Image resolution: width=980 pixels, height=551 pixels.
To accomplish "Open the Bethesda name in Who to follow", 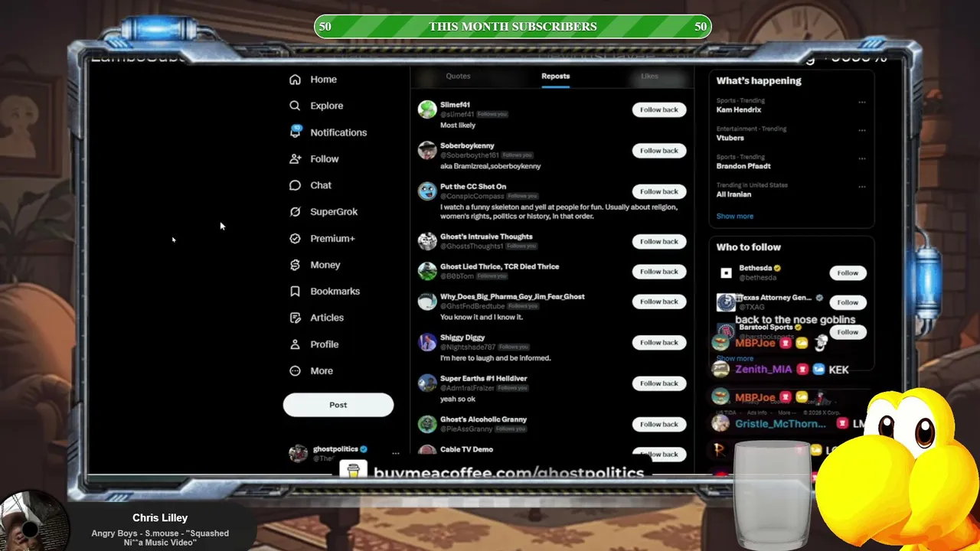I will (755, 269).
